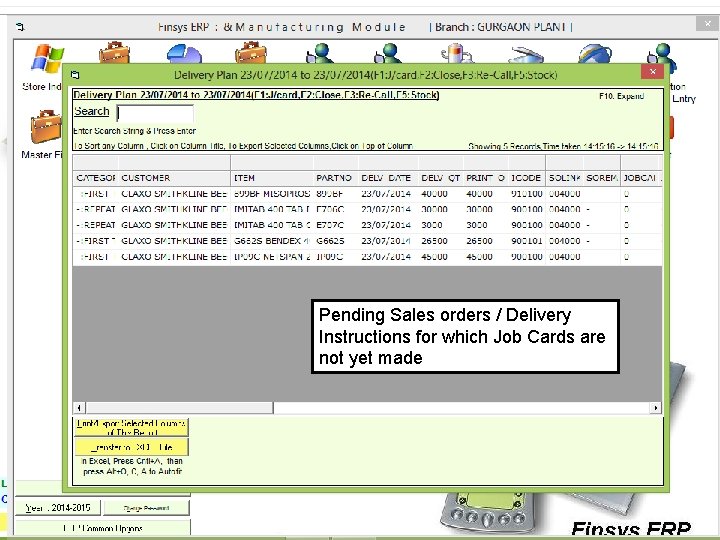Click the Internet Explorer globe icon
The height and width of the screenshot is (540, 720).
tap(595, 53)
